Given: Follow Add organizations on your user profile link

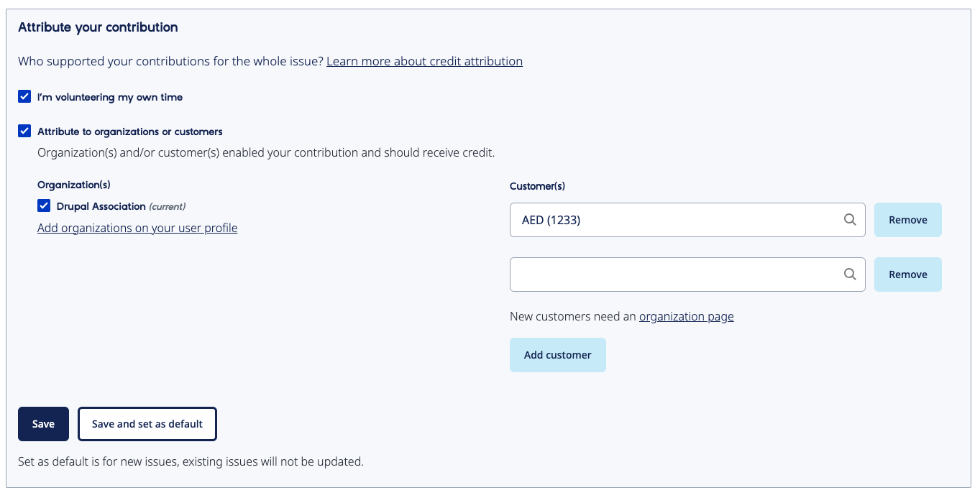Looking at the screenshot, I should point(137,228).
